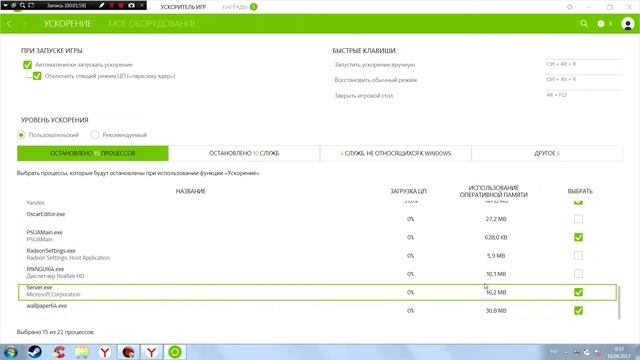The width and height of the screenshot is (640, 360).
Task: Select the Рекомендуемый boost level
Action: 95,135
